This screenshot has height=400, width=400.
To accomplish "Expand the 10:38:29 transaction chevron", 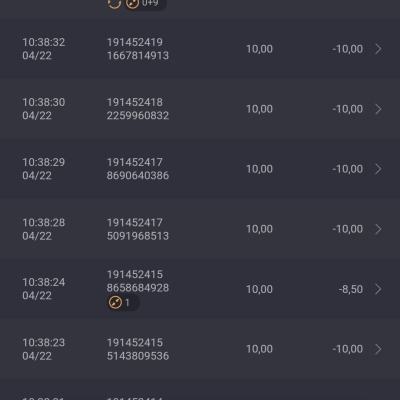I will 378,169.
